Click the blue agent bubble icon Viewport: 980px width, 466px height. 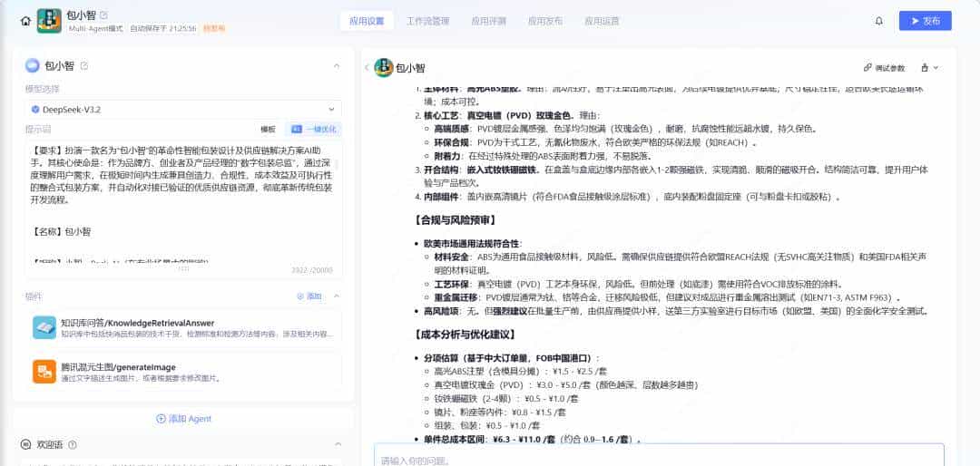point(32,65)
